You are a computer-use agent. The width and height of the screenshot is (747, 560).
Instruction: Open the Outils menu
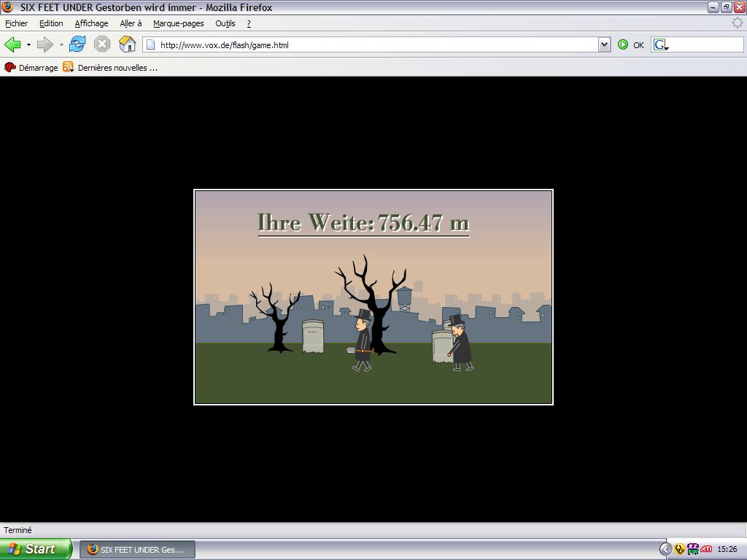(x=225, y=23)
